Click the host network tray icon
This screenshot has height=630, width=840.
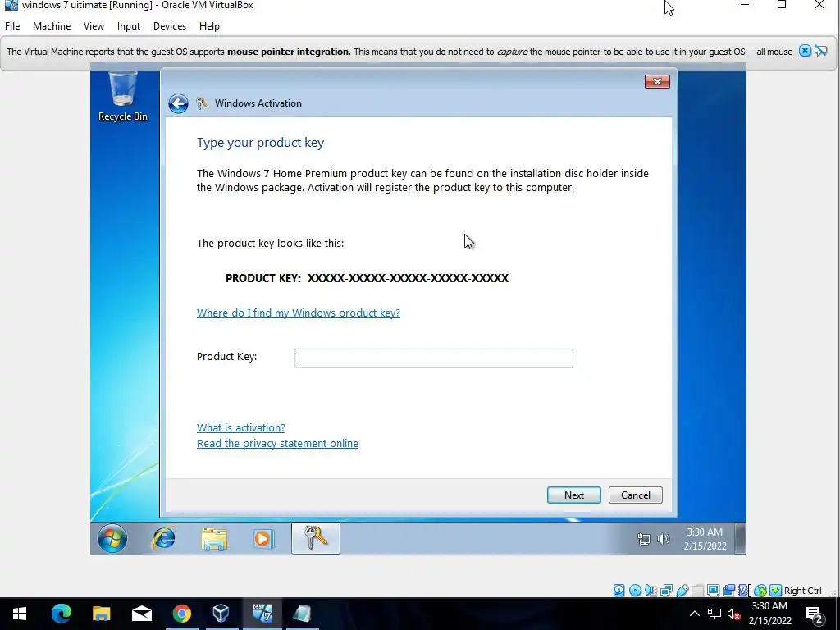click(714, 614)
